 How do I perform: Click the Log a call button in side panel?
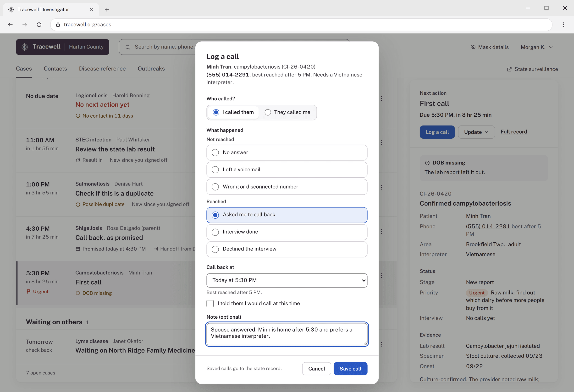coord(437,132)
